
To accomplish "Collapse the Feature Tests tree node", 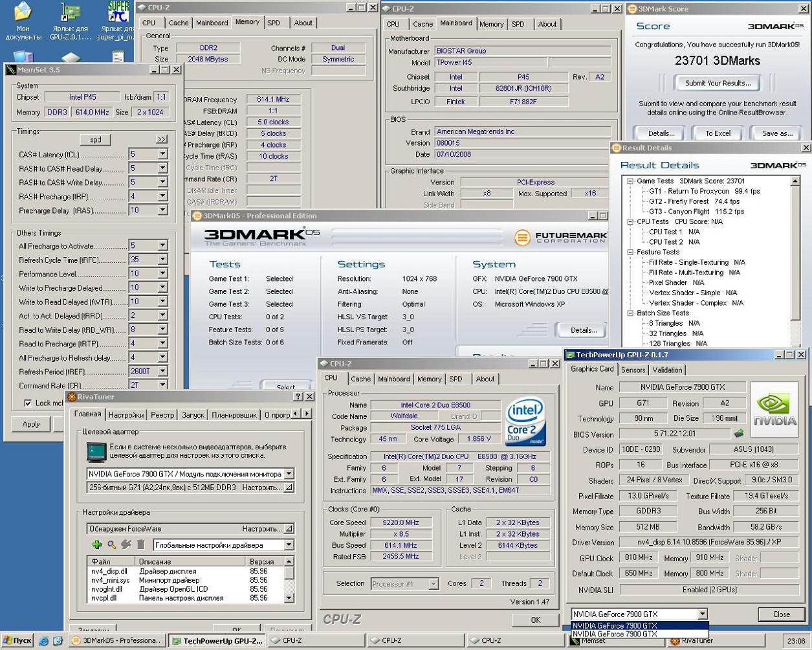I will click(x=630, y=252).
